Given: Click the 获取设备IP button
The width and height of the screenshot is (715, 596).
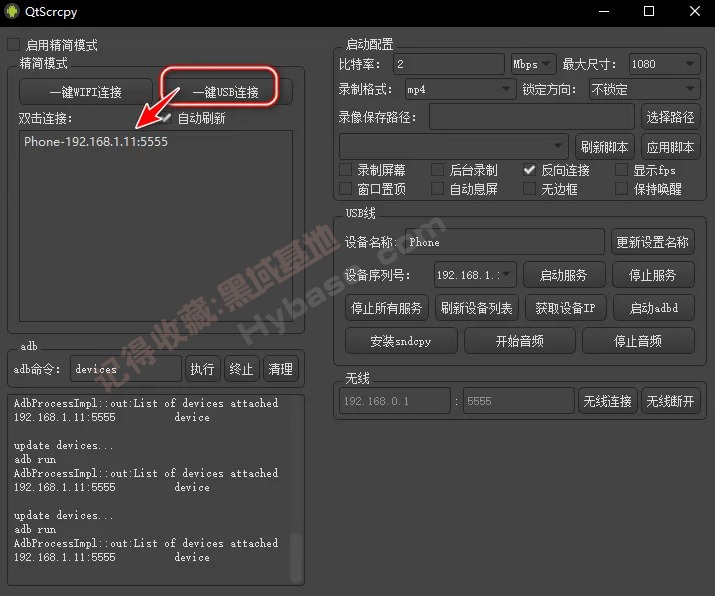Looking at the screenshot, I should point(565,308).
